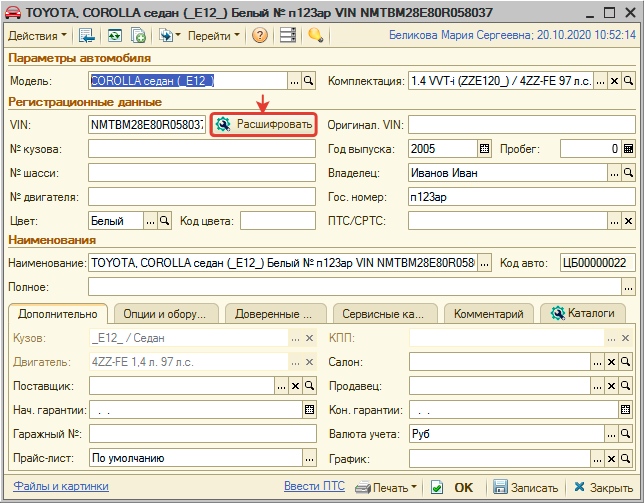Open calendar picker for Год выпуска
Screen dimensions: 644x503
point(485,149)
